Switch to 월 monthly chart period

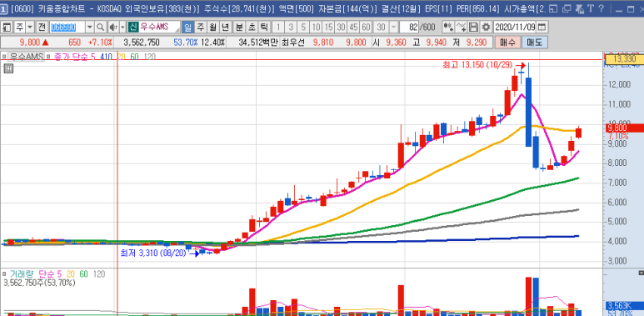click(212, 28)
